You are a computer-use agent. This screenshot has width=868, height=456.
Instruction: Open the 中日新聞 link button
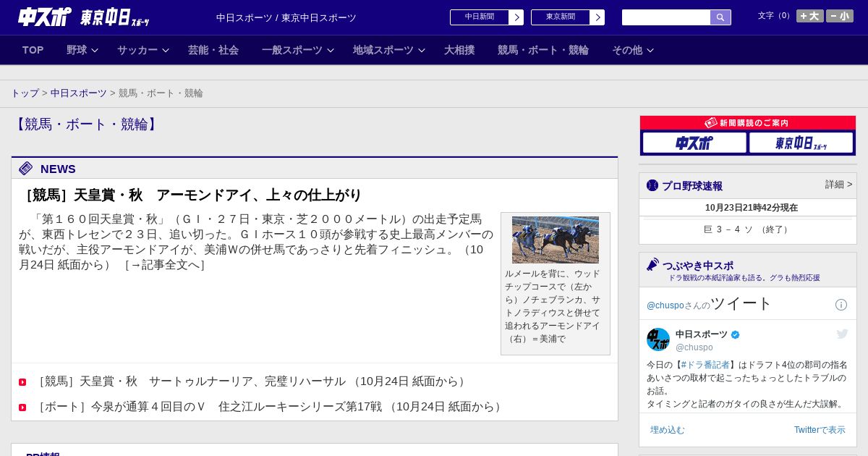pos(480,17)
